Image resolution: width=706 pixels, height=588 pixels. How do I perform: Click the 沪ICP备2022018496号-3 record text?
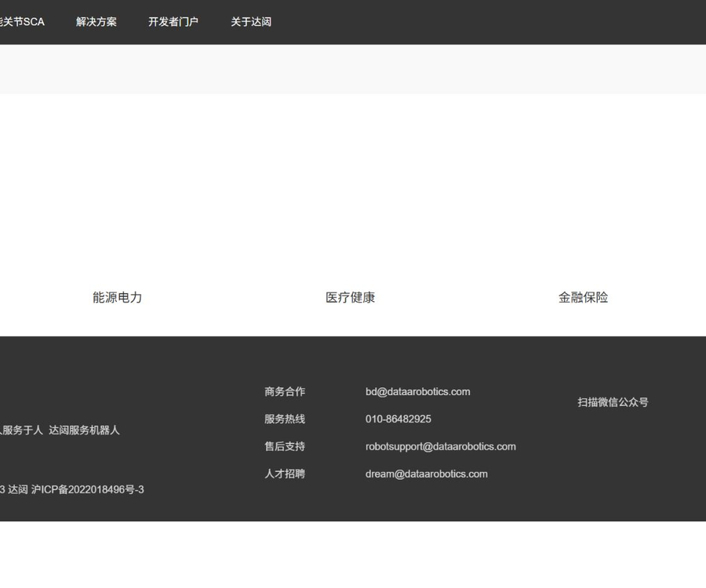pos(88,489)
